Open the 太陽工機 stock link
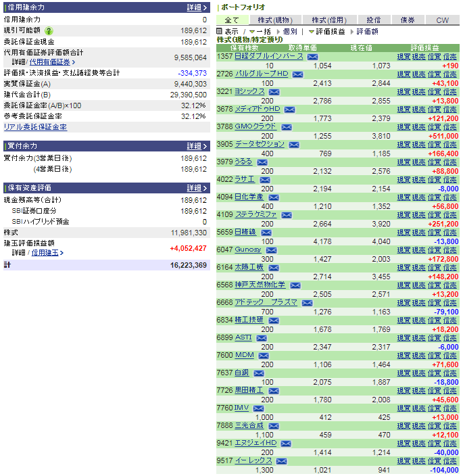Screen dimensions: 463x476 249,268
